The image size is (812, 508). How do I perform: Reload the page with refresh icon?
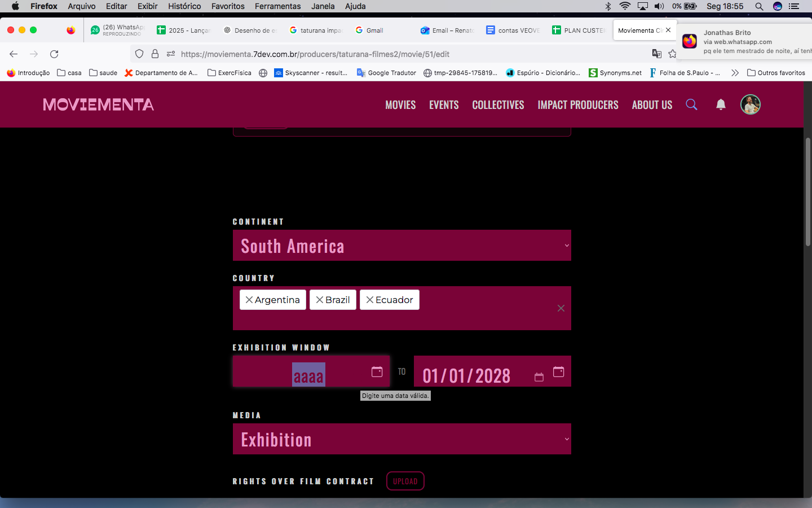coord(54,54)
